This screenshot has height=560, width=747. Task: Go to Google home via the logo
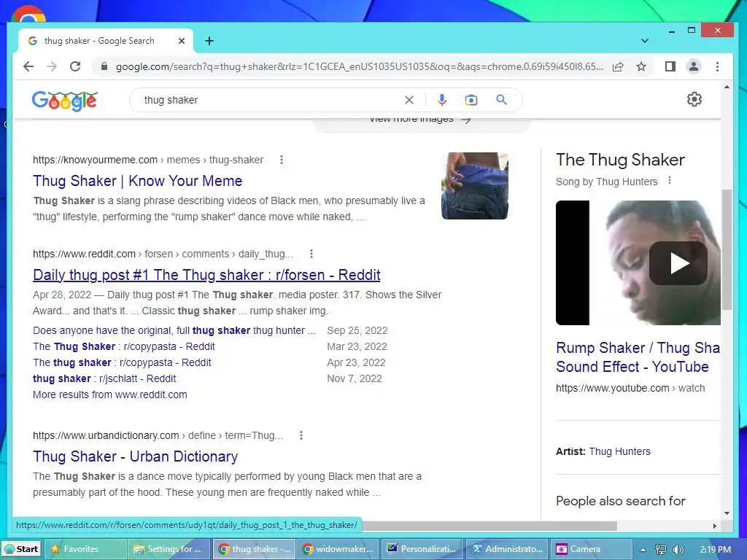pyautogui.click(x=64, y=101)
